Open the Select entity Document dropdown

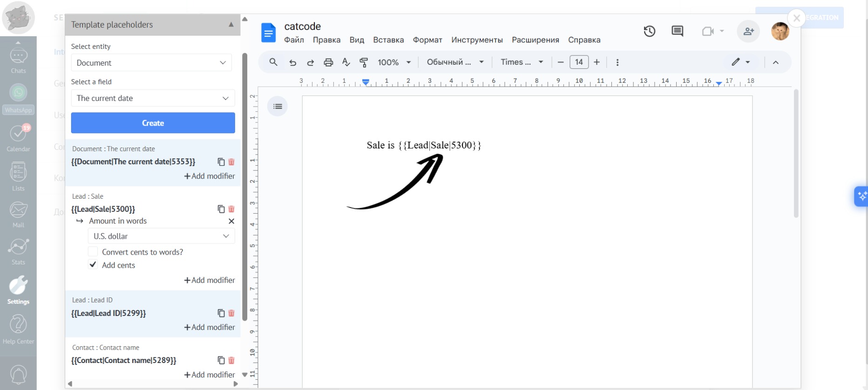[x=151, y=63]
